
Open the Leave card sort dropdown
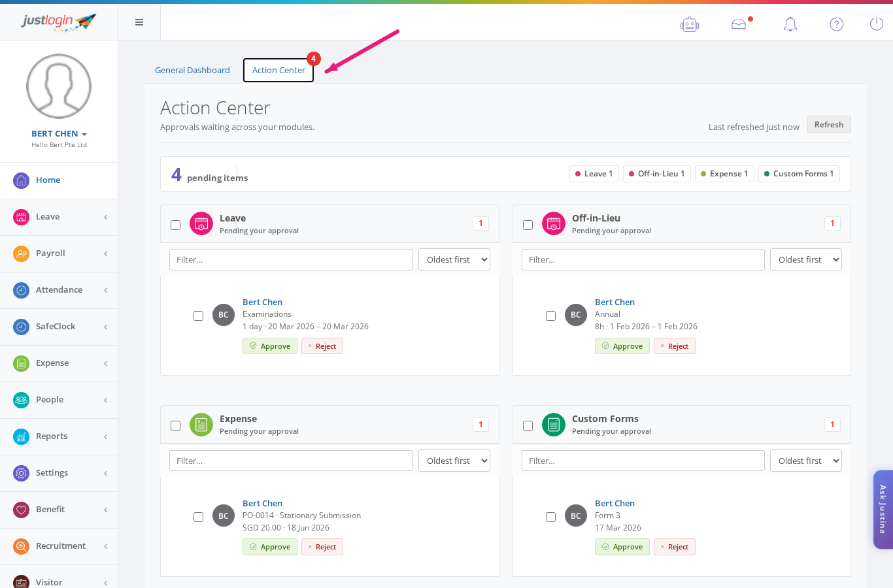(x=454, y=259)
